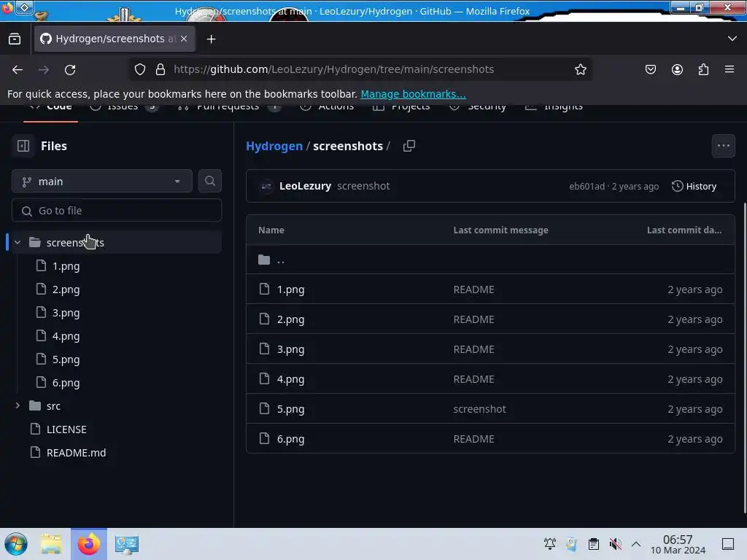This screenshot has width=747, height=560.
Task: Open 2.png in the file table
Action: pos(290,319)
